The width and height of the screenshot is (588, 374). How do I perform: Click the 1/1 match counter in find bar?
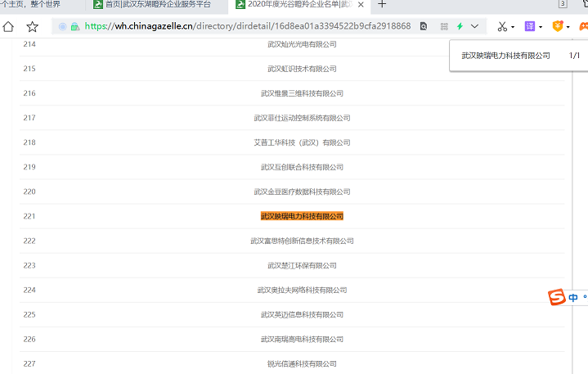click(574, 56)
